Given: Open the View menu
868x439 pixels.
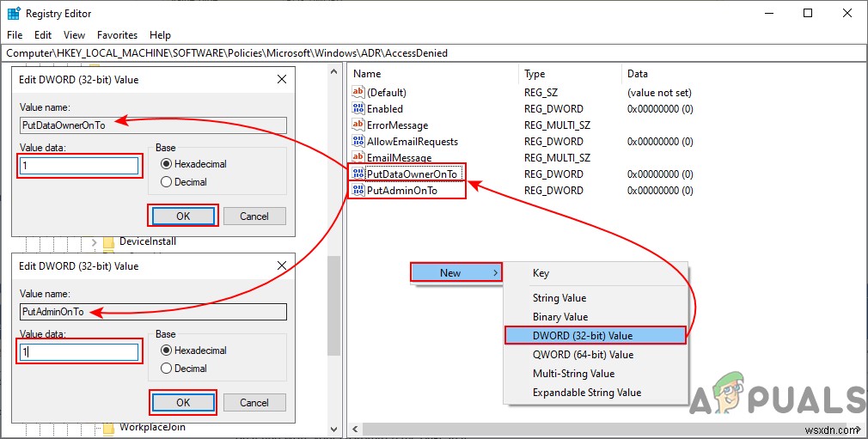Looking at the screenshot, I should (x=74, y=35).
